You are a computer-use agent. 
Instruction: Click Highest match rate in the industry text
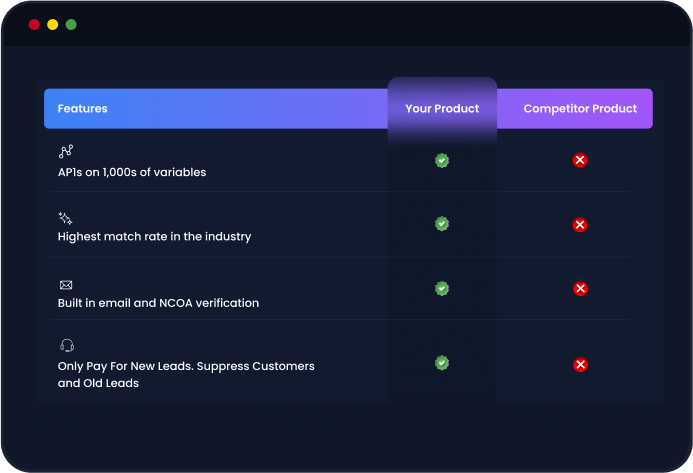tap(154, 237)
